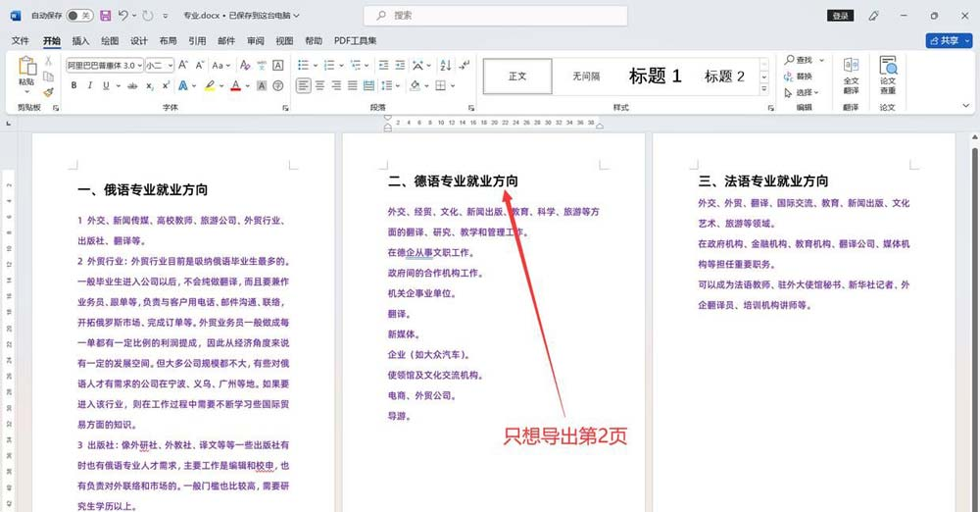
Task: Apply red font color
Action: pos(235,85)
